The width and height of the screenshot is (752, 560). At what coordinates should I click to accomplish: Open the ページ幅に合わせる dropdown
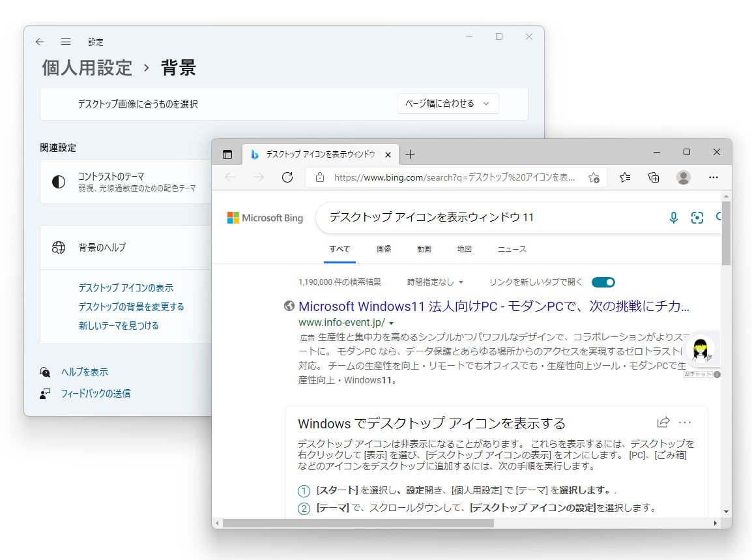448,103
